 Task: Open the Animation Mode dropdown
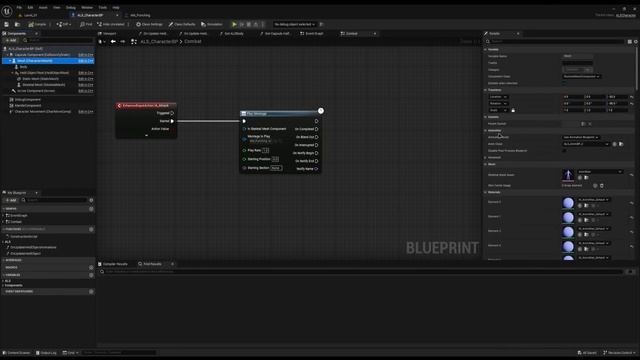581,138
